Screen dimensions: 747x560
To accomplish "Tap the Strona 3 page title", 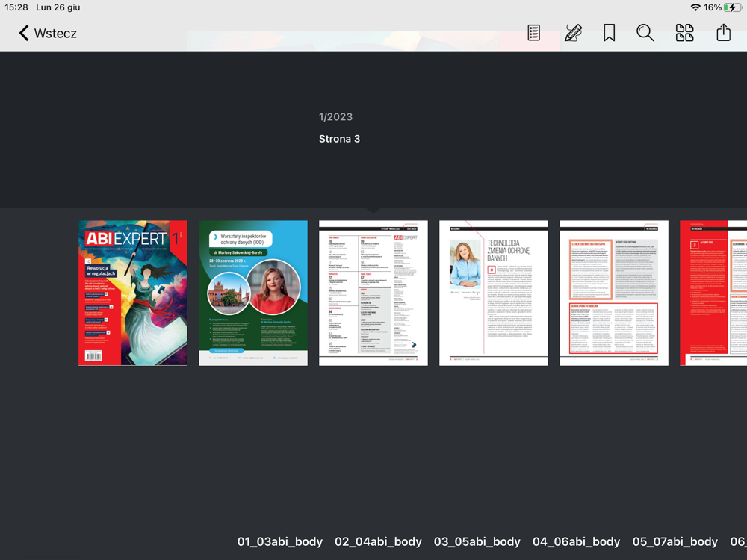I will pos(340,139).
